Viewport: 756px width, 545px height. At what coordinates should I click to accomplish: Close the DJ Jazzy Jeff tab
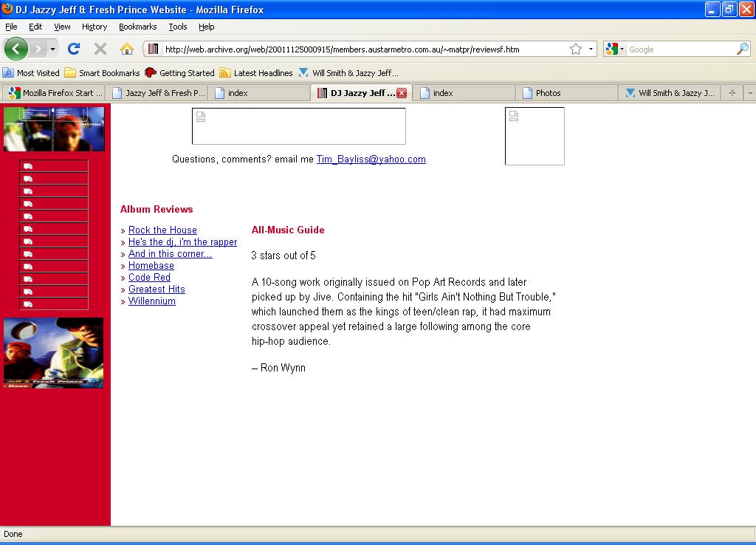click(402, 93)
